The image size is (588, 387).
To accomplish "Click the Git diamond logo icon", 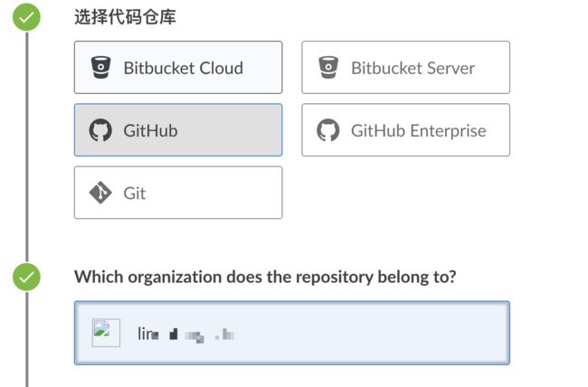I will coord(100,193).
